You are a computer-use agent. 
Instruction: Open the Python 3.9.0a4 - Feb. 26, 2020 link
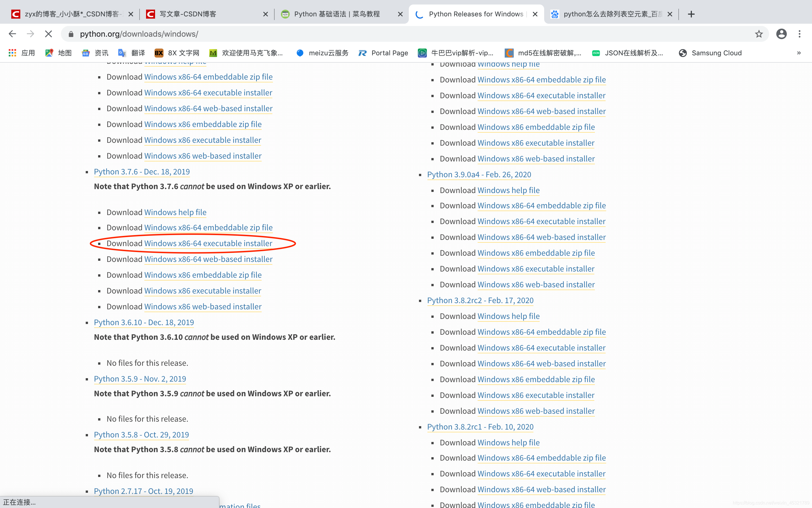(479, 174)
